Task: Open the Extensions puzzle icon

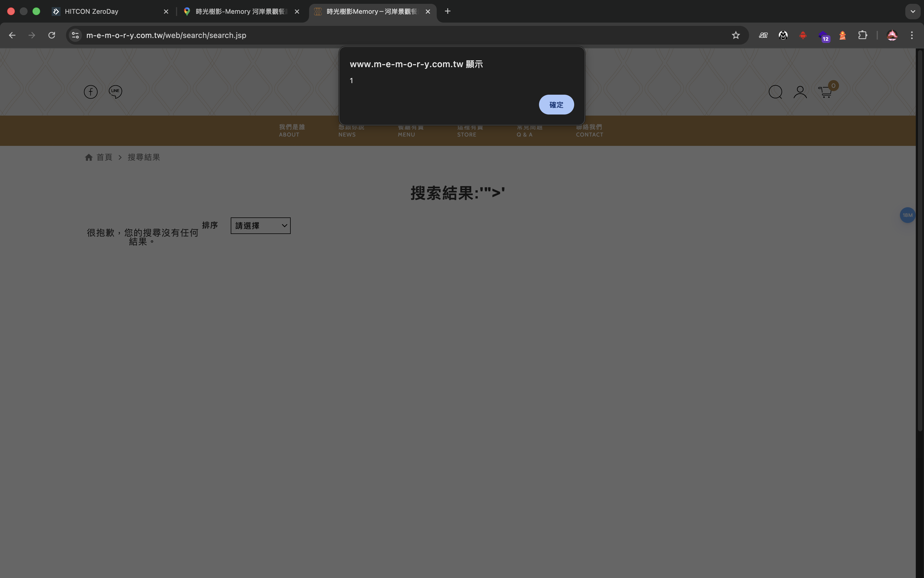Action: (862, 35)
